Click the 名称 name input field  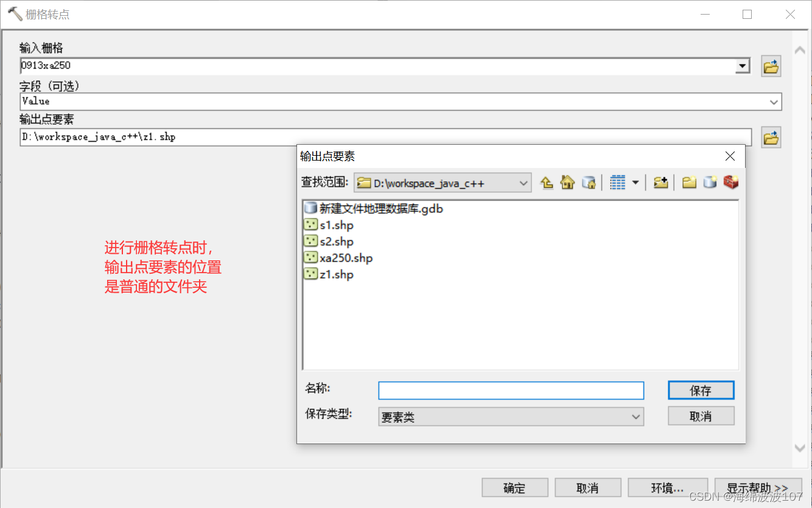pyautogui.click(x=511, y=390)
